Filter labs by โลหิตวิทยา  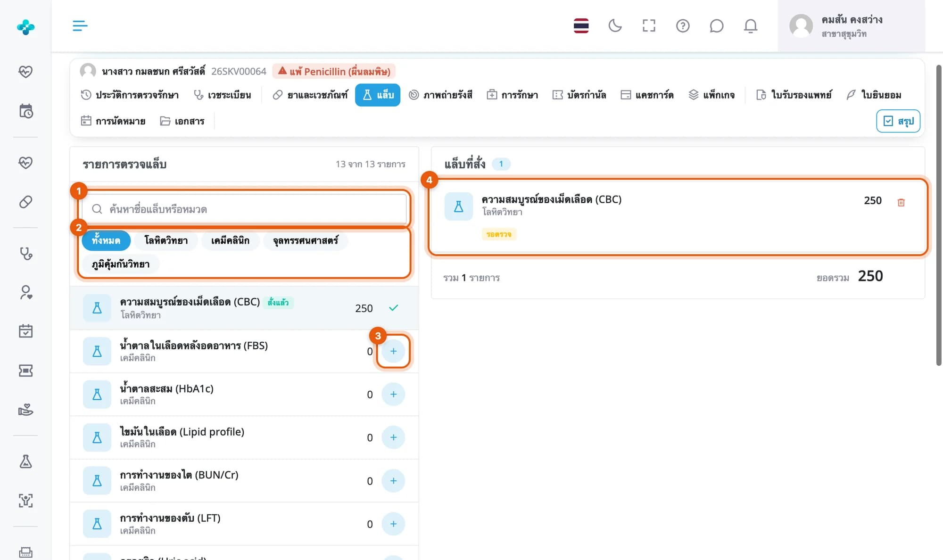pyautogui.click(x=166, y=240)
